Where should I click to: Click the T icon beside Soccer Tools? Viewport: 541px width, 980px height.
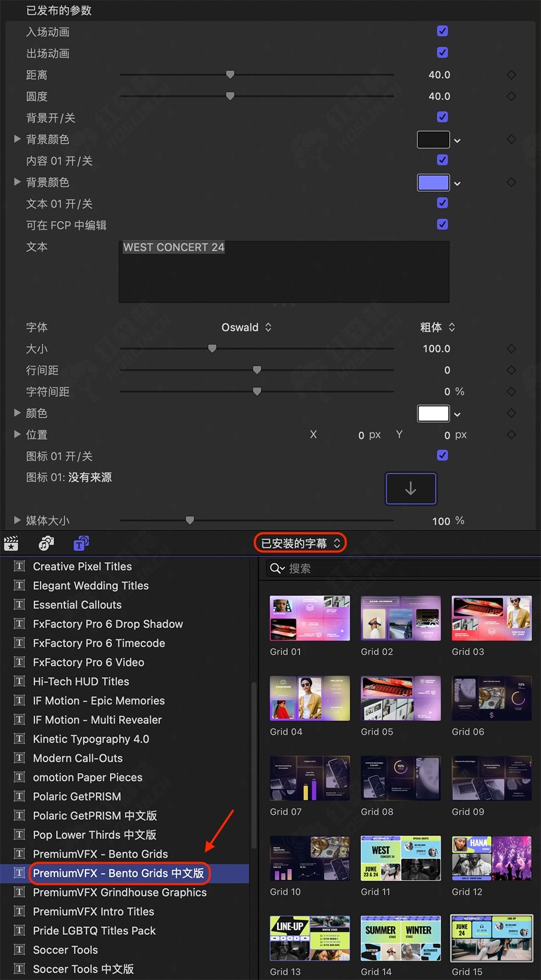click(x=20, y=949)
